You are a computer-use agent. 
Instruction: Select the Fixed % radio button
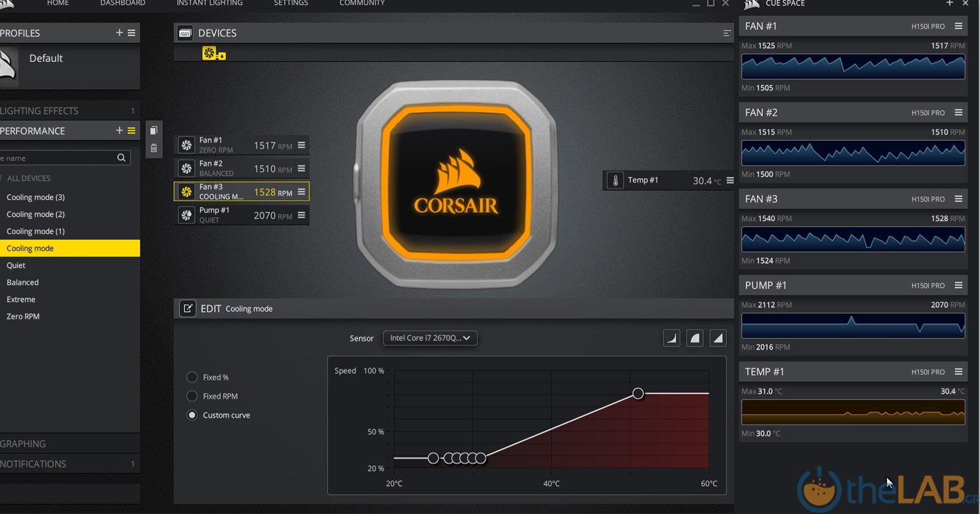tap(192, 377)
